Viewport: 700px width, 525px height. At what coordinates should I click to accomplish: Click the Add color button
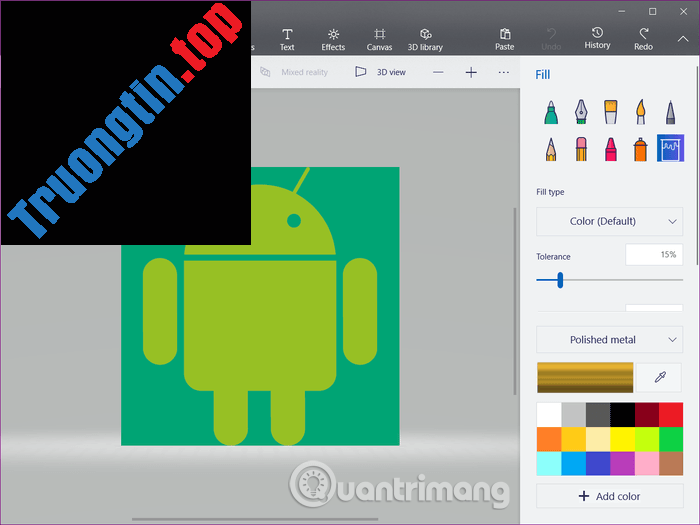coord(609,496)
